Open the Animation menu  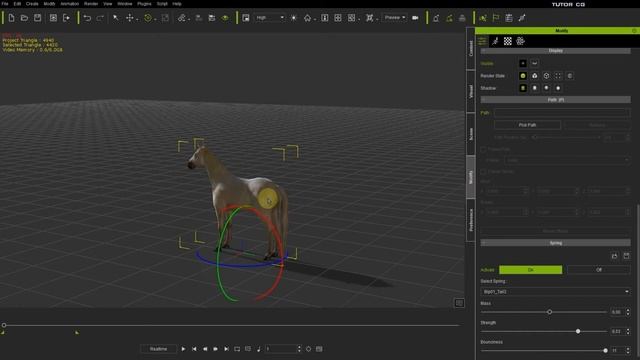tap(70, 4)
